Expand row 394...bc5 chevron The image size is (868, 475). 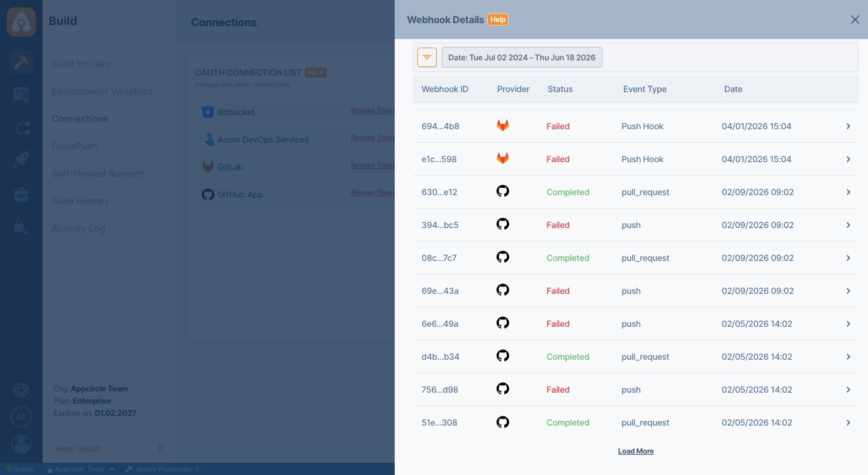(x=848, y=225)
